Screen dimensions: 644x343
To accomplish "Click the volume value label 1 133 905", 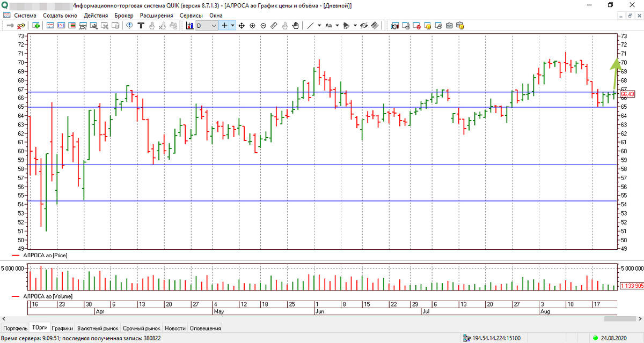I will coord(631,286).
